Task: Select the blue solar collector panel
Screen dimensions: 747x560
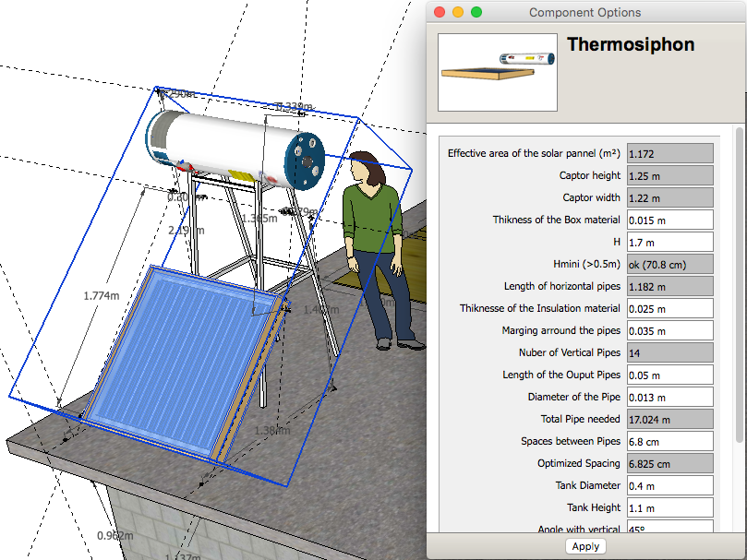Action: [184, 362]
